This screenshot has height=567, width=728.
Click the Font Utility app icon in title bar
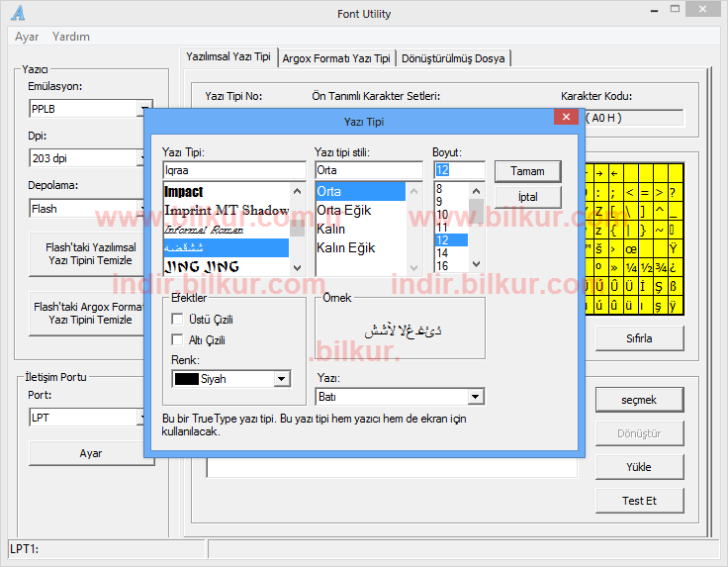click(x=18, y=14)
